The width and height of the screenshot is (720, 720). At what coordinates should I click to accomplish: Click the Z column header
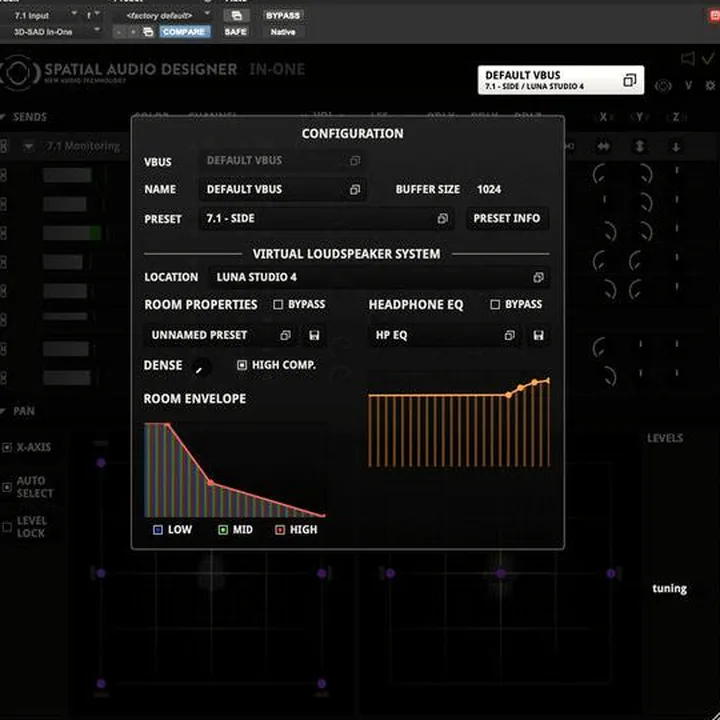tap(676, 118)
